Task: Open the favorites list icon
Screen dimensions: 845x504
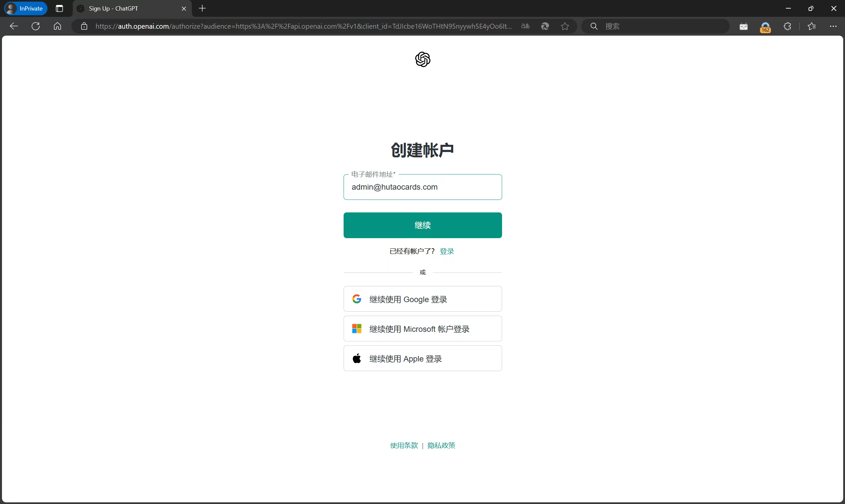Action: (x=812, y=26)
